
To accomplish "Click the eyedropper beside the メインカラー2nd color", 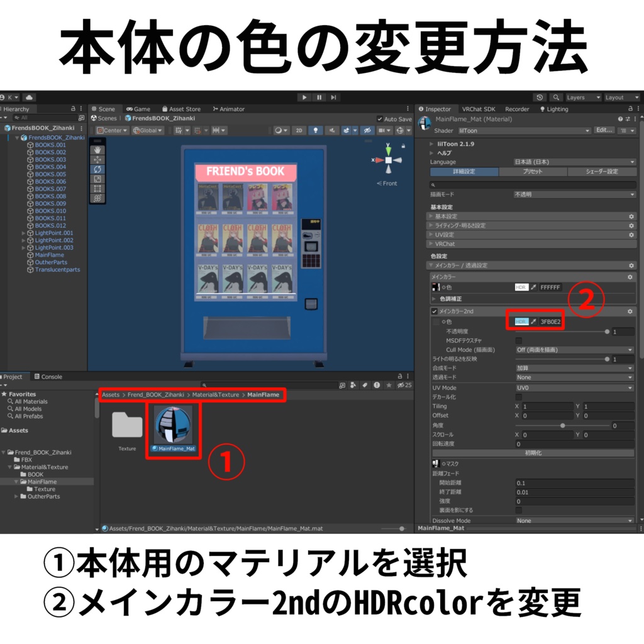I will pyautogui.click(x=533, y=321).
